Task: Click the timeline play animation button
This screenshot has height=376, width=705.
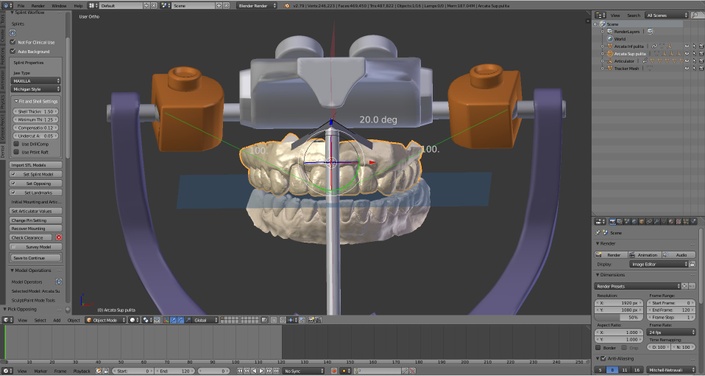Action: [x=261, y=371]
